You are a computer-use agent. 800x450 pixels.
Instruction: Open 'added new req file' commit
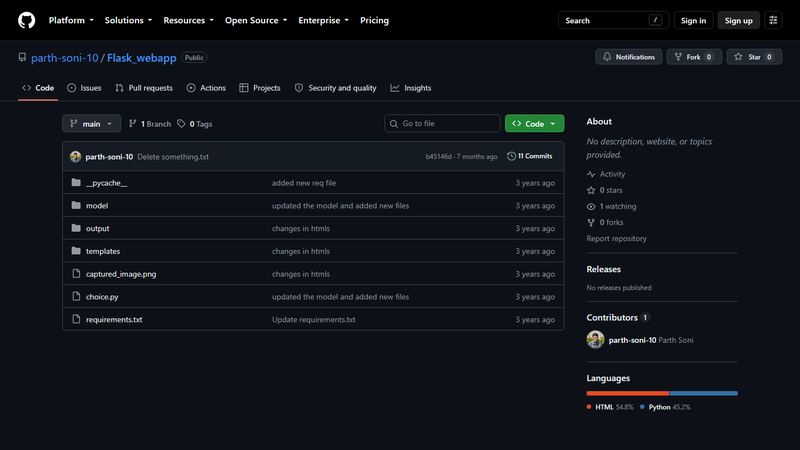304,183
